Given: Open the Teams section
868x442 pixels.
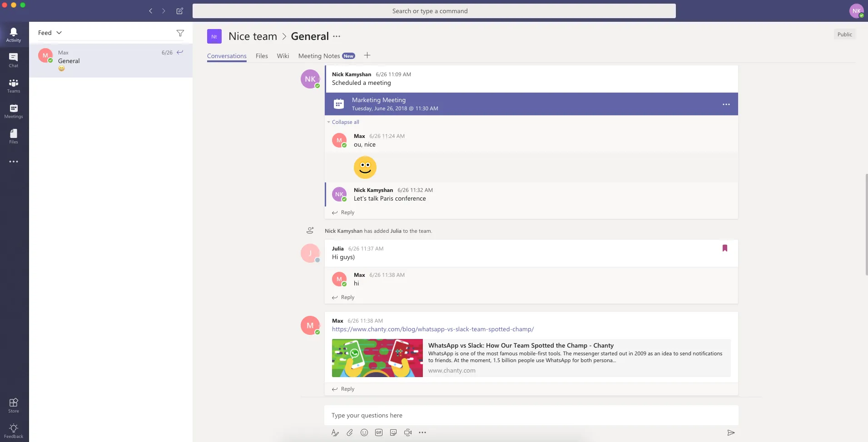Looking at the screenshot, I should pyautogui.click(x=13, y=86).
